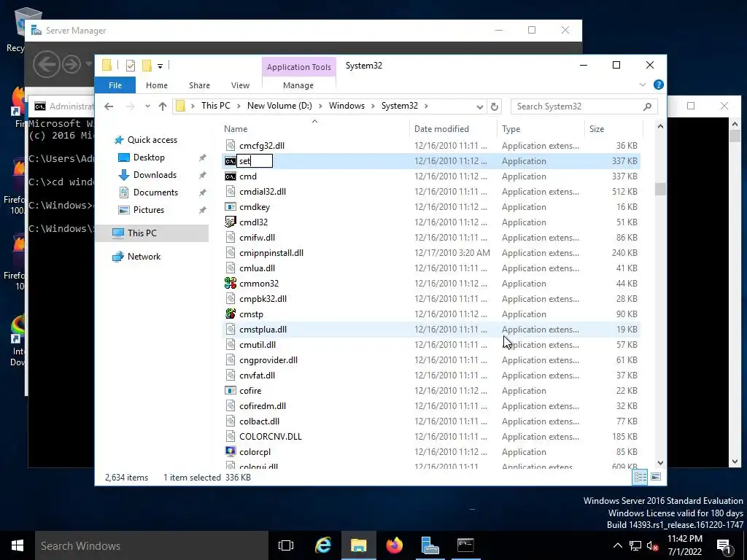Expand the breadcrumb arrow after New Volume (D:)

[x=321, y=106]
